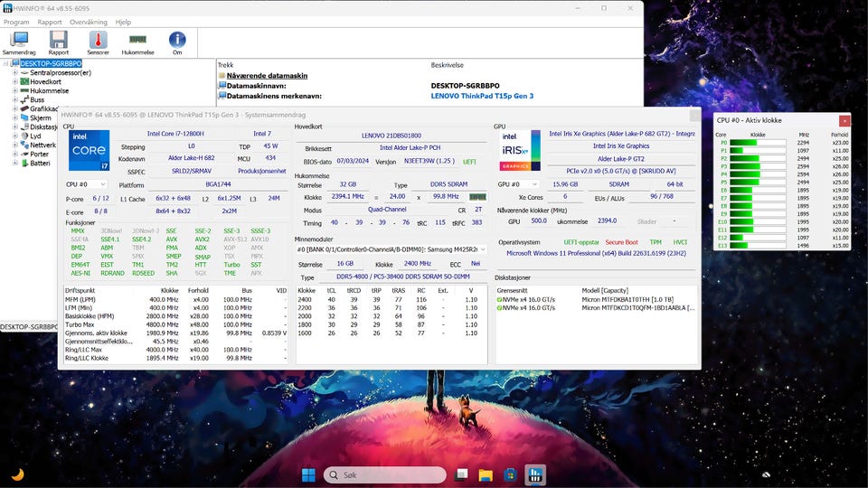Image resolution: width=868 pixels, height=488 pixels.
Task: Click the Quad-Channel memory mode value
Action: click(x=387, y=210)
